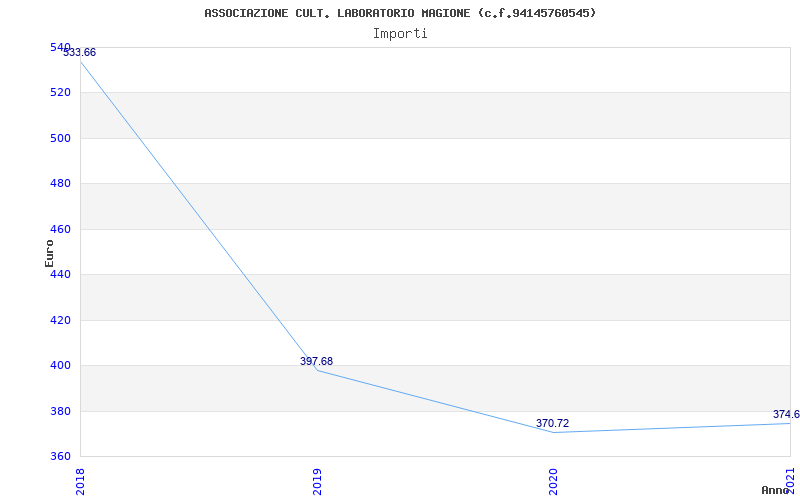Click the 360 y-axis tick
Screen dimensions: 800x500
point(60,456)
